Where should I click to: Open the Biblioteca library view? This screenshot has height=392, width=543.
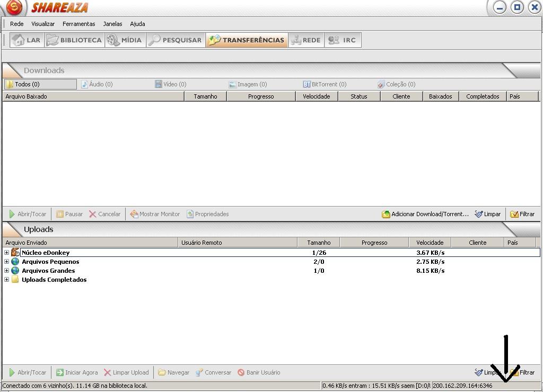(x=74, y=40)
